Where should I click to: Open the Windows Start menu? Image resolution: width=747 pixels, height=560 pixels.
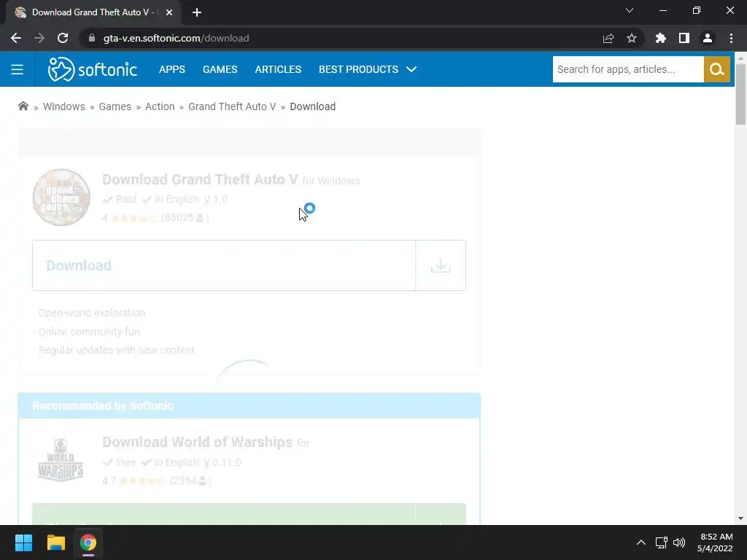tap(23, 542)
